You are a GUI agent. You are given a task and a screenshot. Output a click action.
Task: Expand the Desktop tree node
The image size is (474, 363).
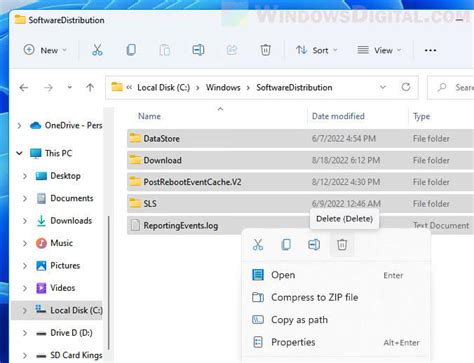point(25,176)
